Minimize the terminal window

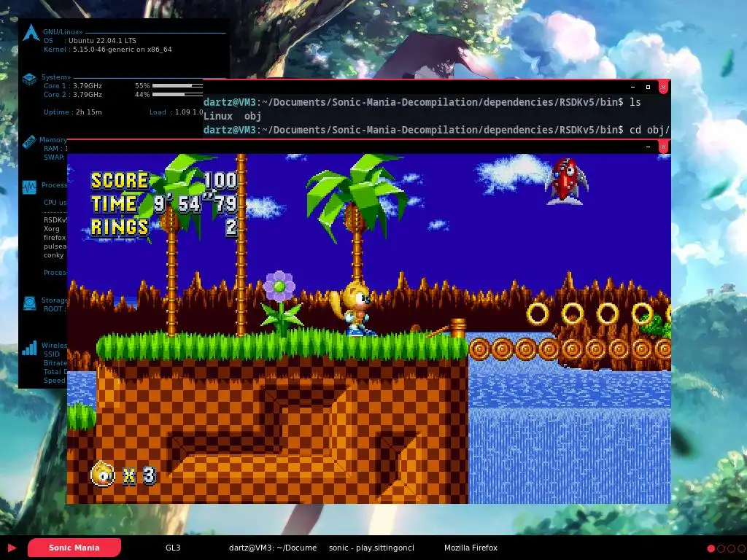pos(632,87)
